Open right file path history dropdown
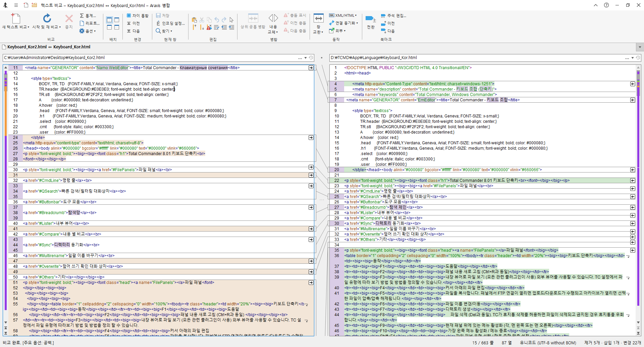644x347 pixels. [633, 58]
